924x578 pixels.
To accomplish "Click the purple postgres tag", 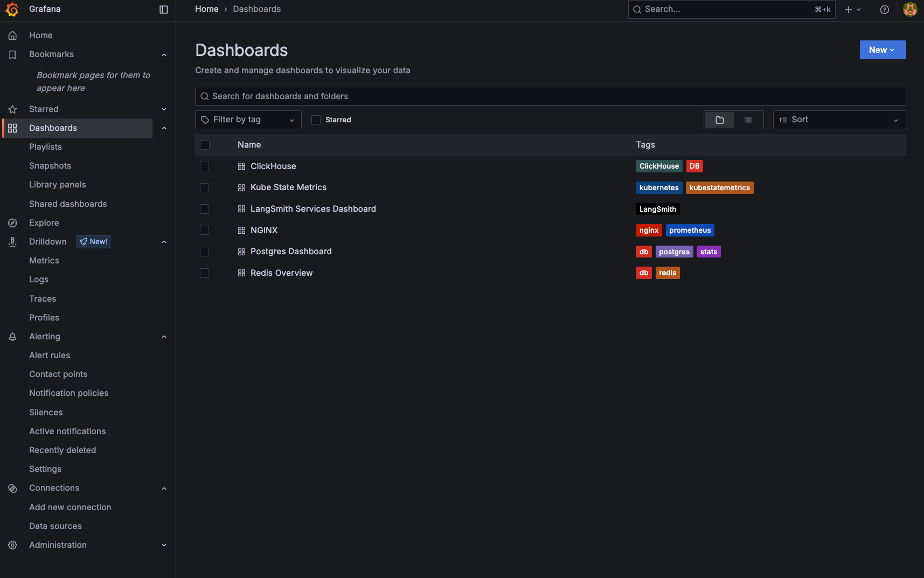I will point(674,252).
